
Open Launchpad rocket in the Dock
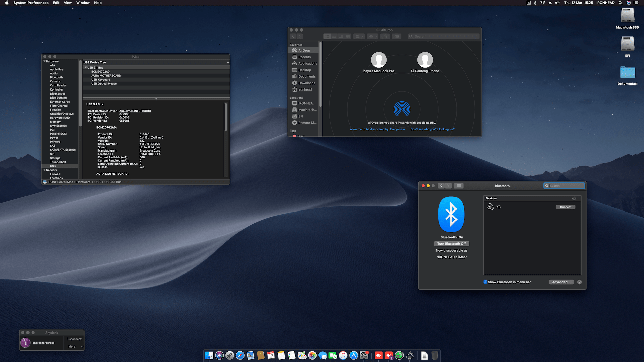(230, 355)
